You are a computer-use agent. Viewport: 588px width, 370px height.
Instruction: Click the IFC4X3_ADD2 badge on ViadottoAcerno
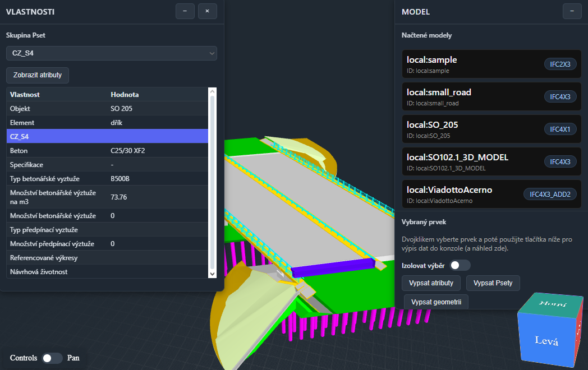[x=549, y=194]
